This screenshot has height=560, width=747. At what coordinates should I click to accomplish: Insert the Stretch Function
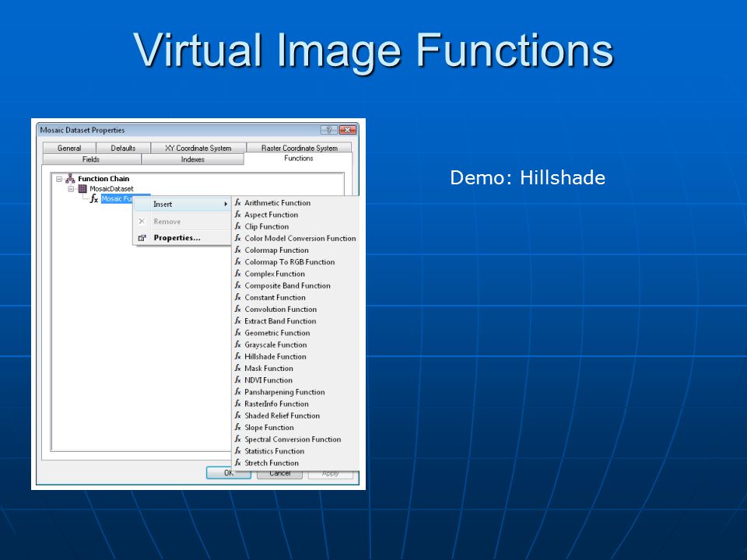(x=296, y=463)
